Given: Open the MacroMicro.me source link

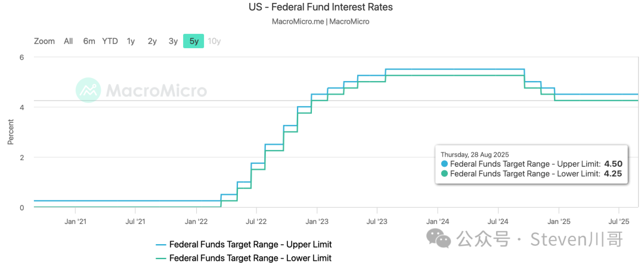Looking at the screenshot, I should (298, 22).
